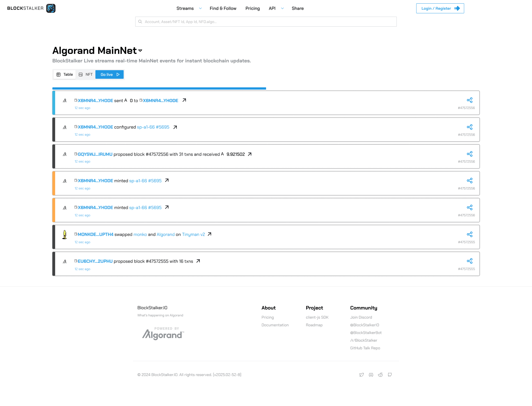Click Algorand icon in EU6CHY...2UPHU row
Image resolution: width=532 pixels, height=406 pixels.
tap(65, 262)
